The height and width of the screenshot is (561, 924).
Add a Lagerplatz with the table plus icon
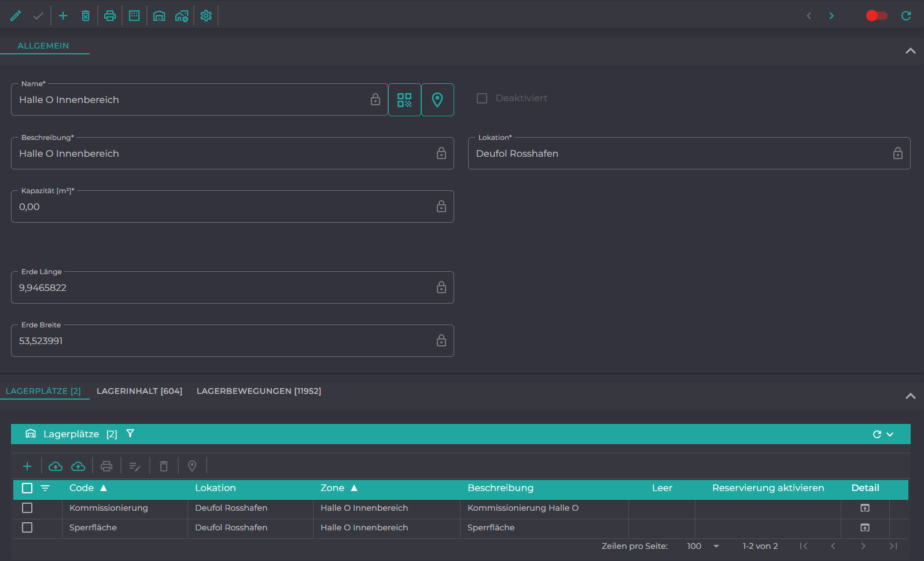27,466
